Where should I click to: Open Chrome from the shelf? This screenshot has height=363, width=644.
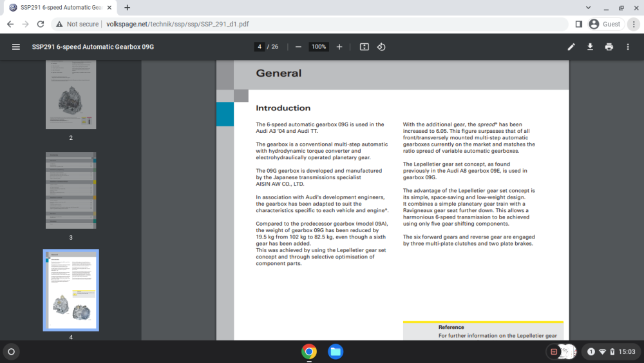point(309,351)
